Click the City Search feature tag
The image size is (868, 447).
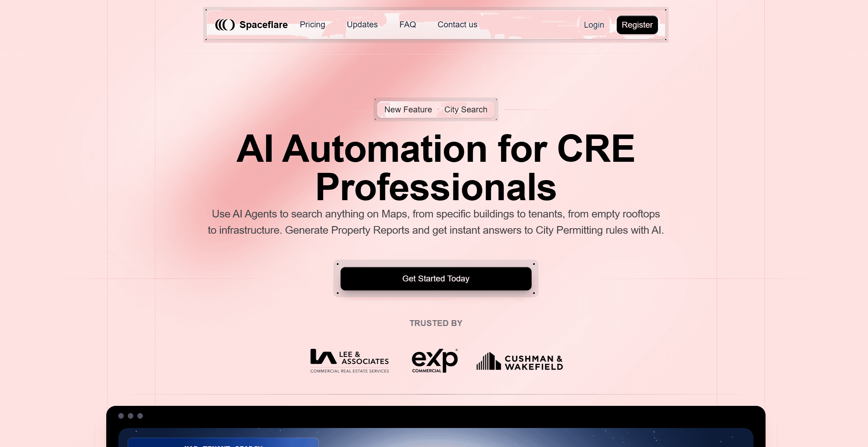466,109
